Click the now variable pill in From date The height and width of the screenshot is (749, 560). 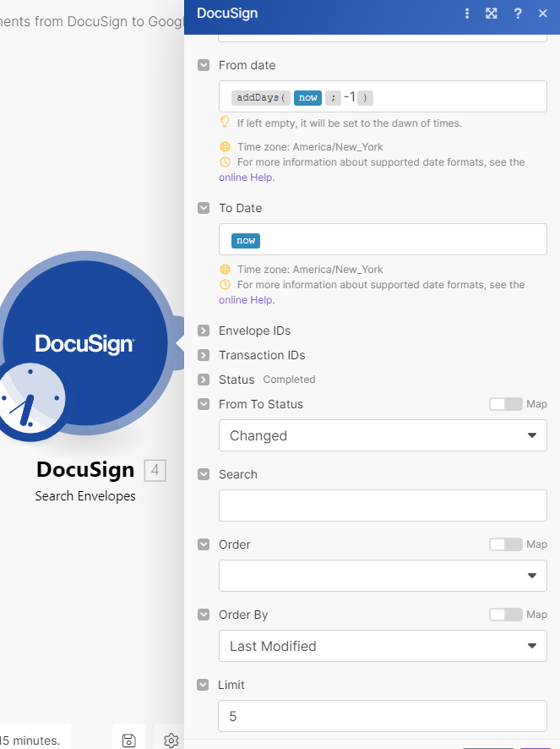pos(308,98)
